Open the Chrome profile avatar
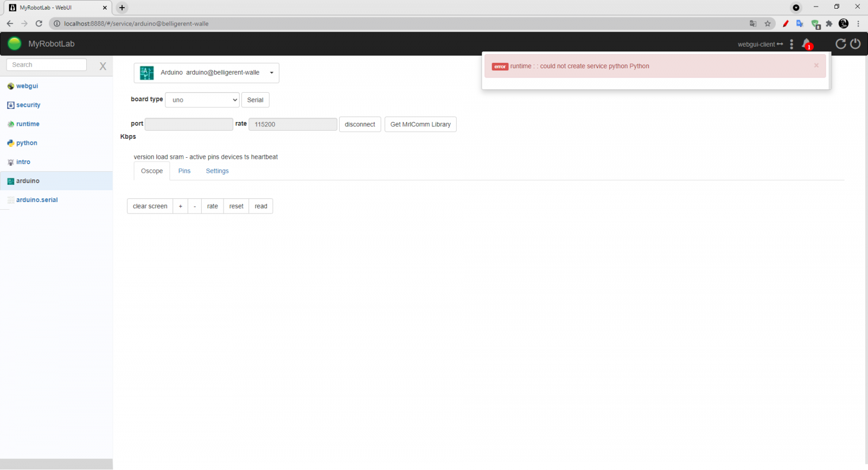The image size is (868, 470). click(843, 23)
